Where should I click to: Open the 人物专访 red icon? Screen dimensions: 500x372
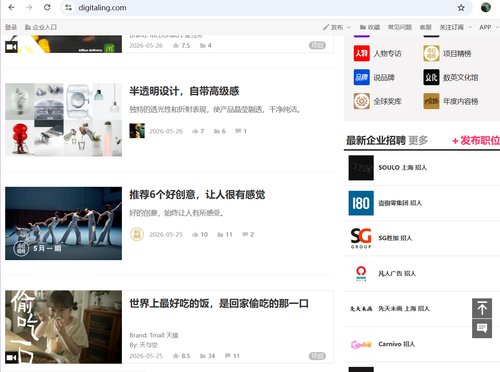pos(362,53)
